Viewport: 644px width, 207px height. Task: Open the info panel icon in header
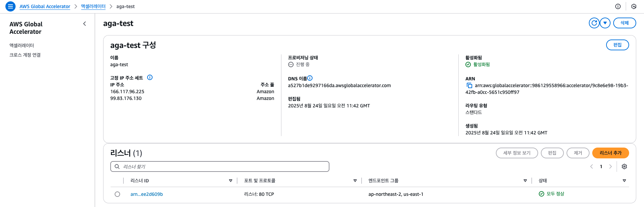click(x=618, y=6)
